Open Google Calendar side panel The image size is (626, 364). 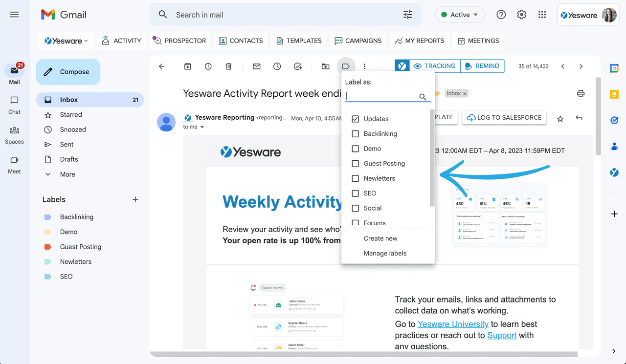[614, 68]
